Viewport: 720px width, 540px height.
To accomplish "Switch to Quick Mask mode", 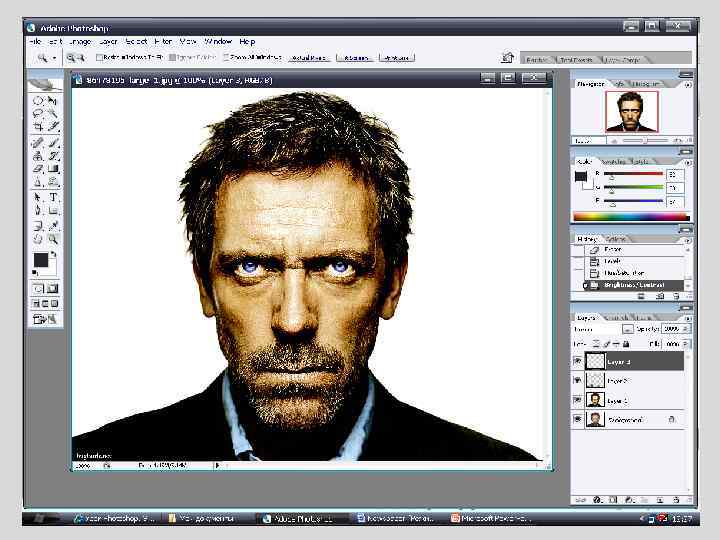I will (x=52, y=289).
